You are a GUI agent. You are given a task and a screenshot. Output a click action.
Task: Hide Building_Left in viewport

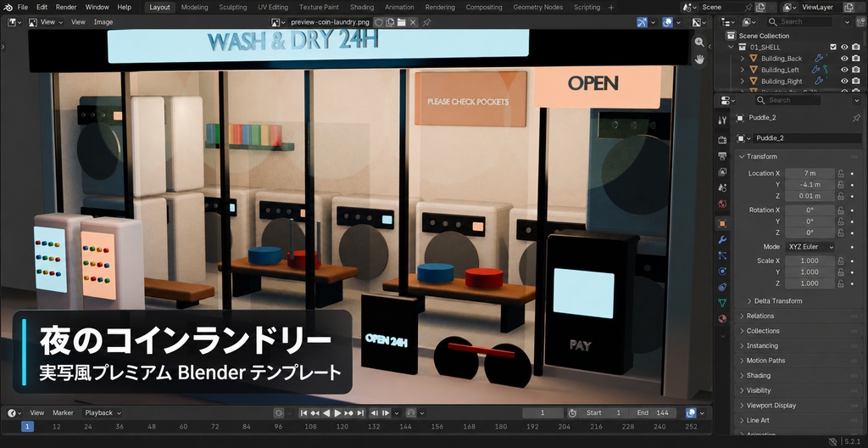click(845, 70)
